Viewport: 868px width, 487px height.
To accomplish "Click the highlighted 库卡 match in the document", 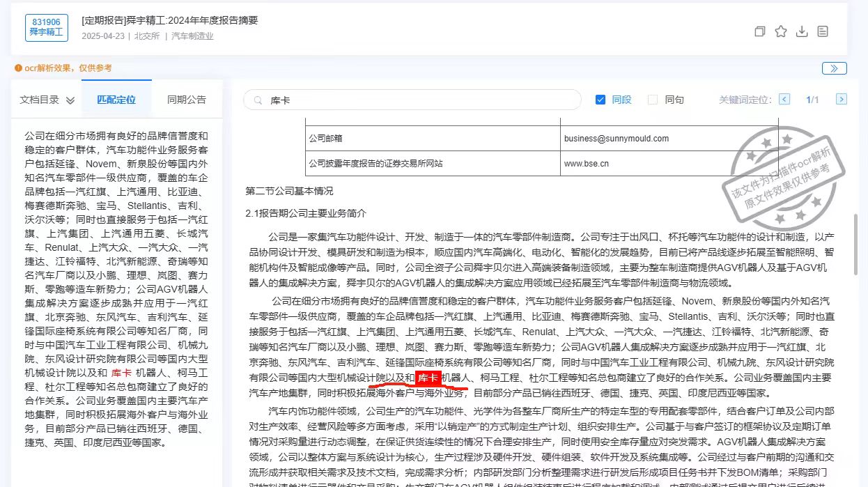I will tap(428, 378).
